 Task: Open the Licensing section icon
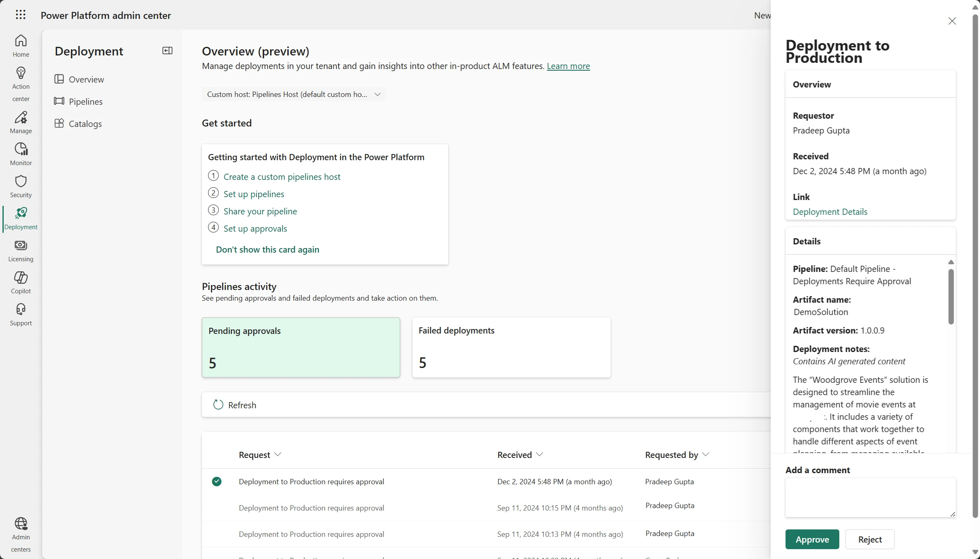click(x=21, y=245)
